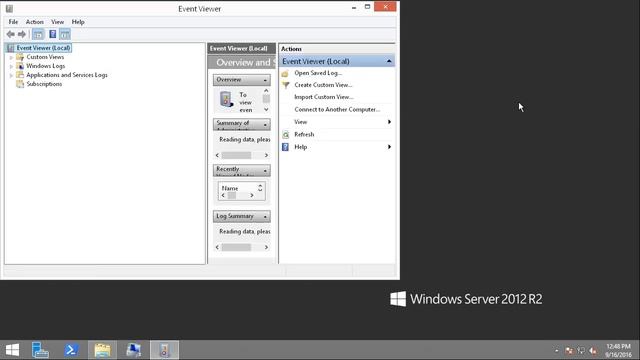Image resolution: width=640 pixels, height=360 pixels.
Task: Click the network icon in system tray
Action: (x=581, y=351)
